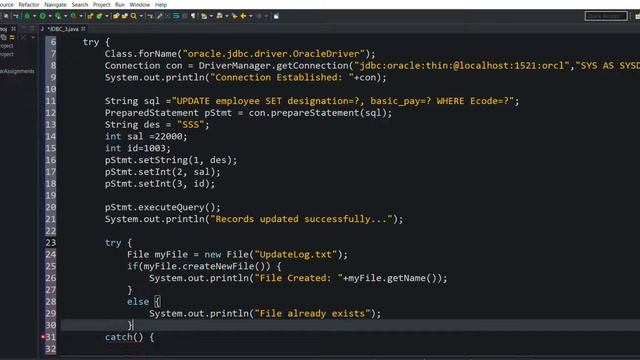Click 'Class.forName' on line 7
640x360 pixels.
(141, 53)
